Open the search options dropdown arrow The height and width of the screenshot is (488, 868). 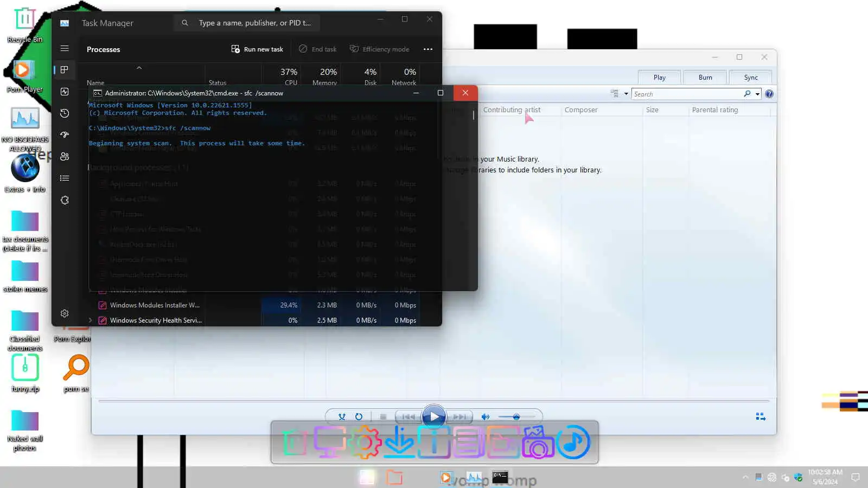tap(758, 94)
